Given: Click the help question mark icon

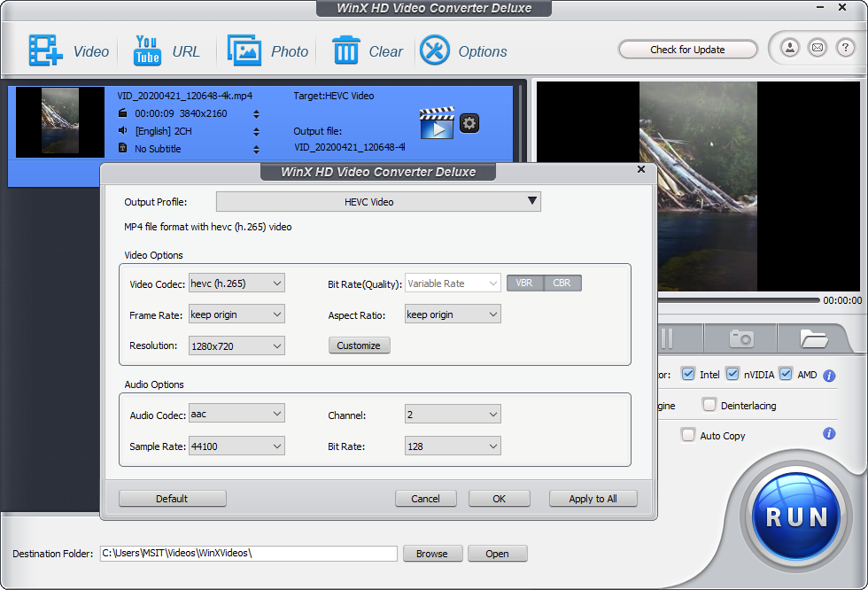Looking at the screenshot, I should point(843,48).
